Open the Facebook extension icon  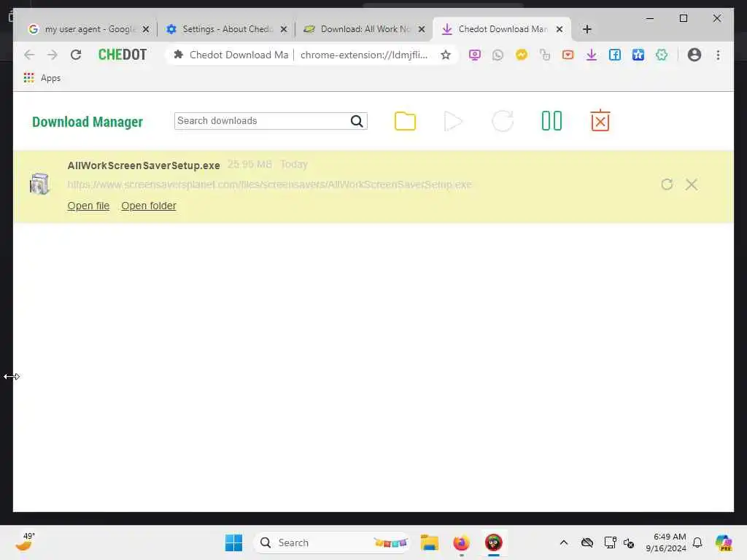[x=614, y=55]
